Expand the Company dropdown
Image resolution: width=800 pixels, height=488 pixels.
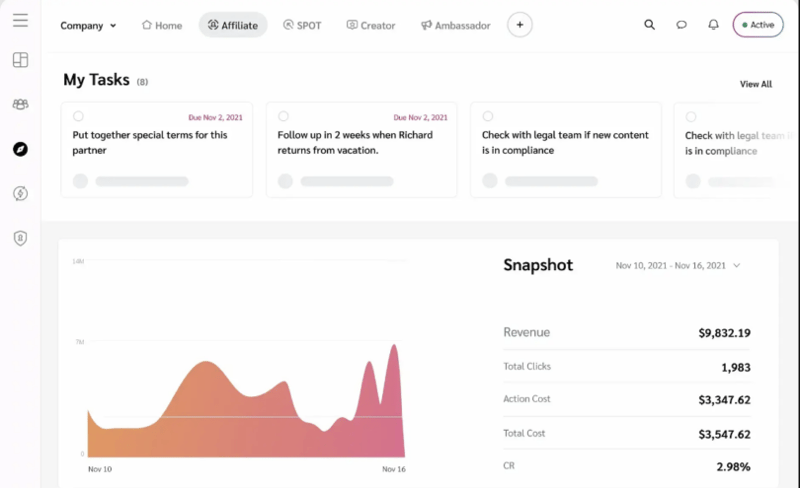click(88, 26)
